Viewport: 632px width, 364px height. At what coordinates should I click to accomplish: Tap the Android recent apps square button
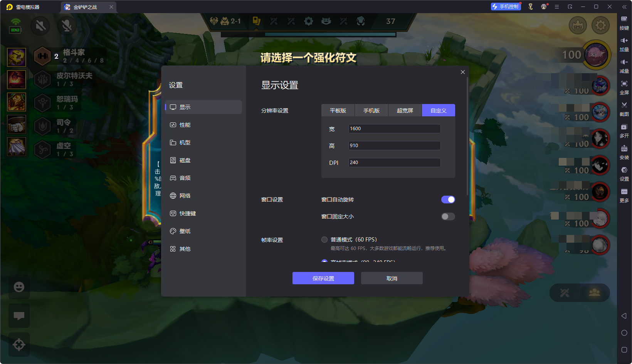[624, 350]
